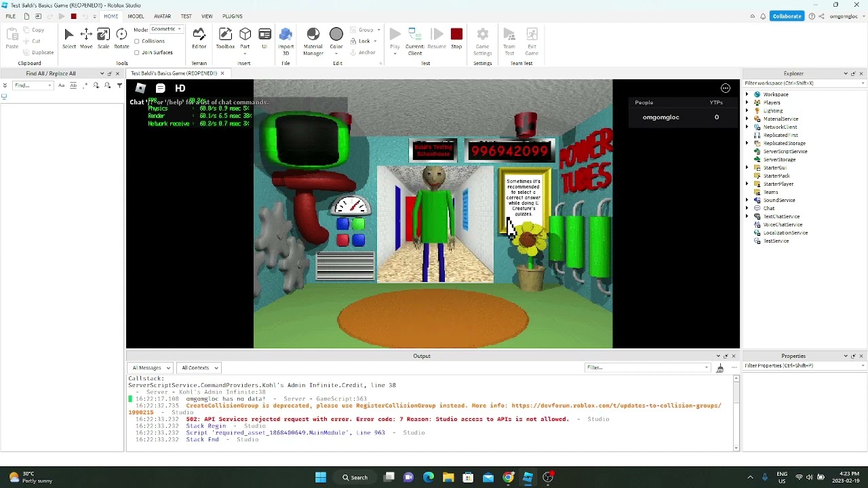Insert a new Part
The width and height of the screenshot is (868, 488).
tap(245, 39)
